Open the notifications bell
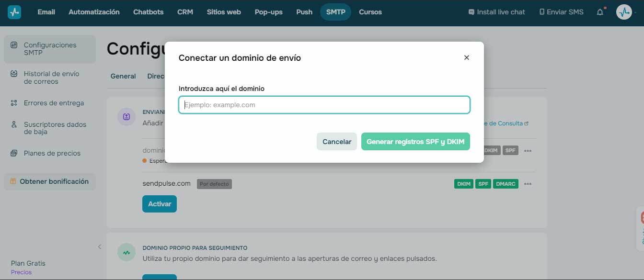This screenshot has width=644, height=280. click(x=600, y=12)
